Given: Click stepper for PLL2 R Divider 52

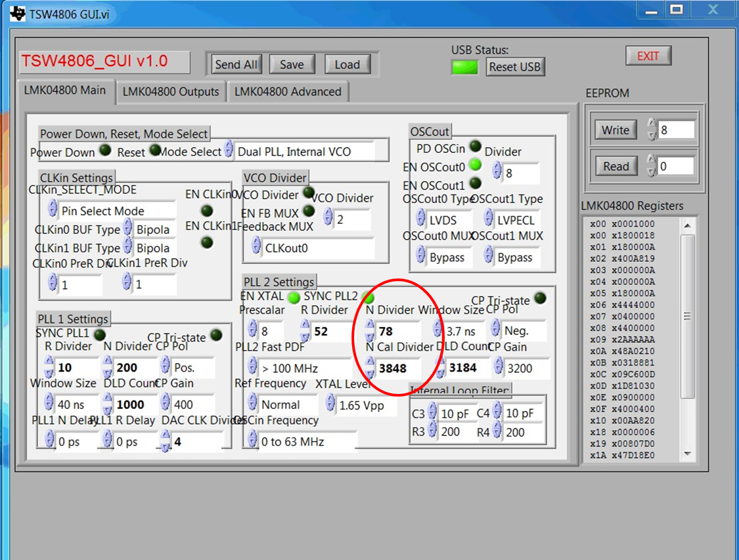Looking at the screenshot, I should tap(305, 330).
